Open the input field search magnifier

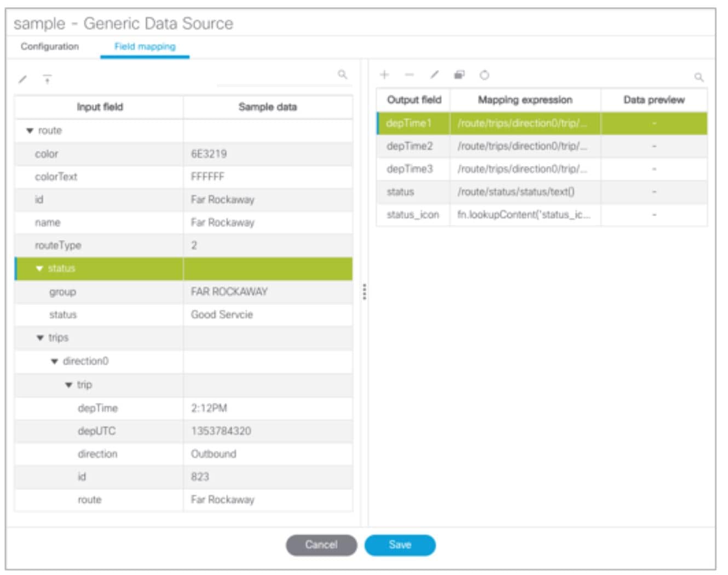point(342,74)
